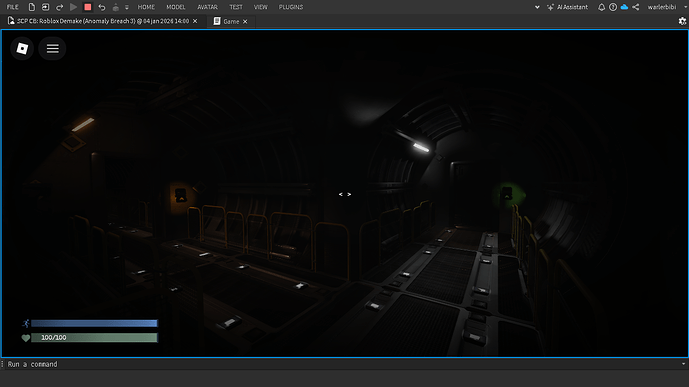The width and height of the screenshot is (689, 387).
Task: Close the SCP CB: Roblox Demake tab
Action: (x=195, y=21)
